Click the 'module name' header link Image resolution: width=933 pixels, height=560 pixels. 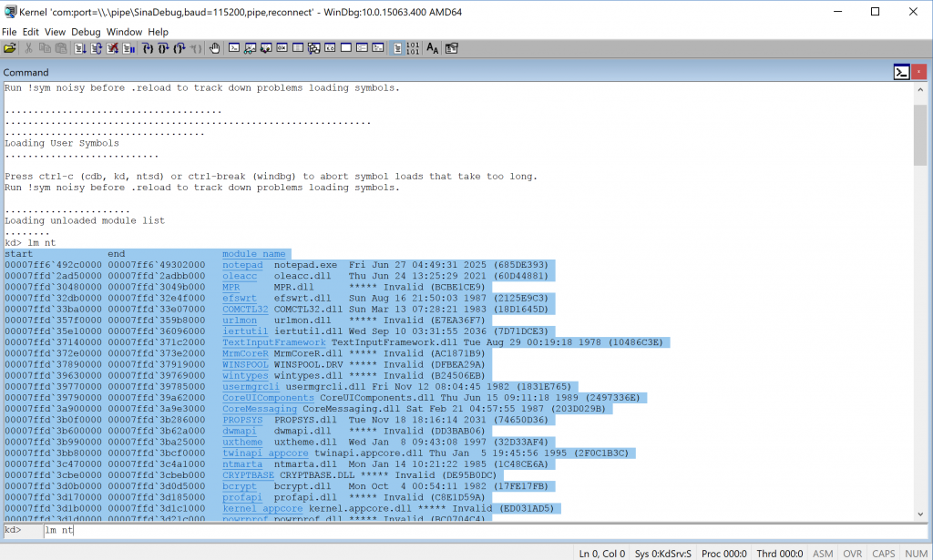pos(254,254)
